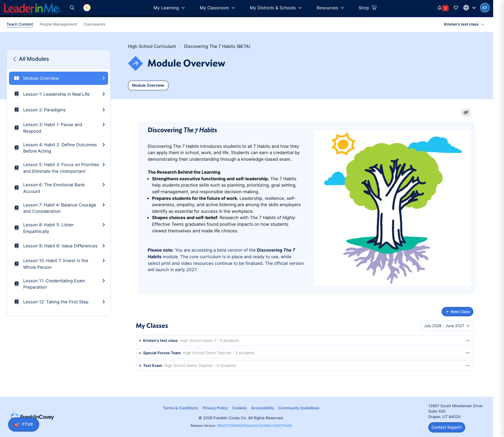This screenshot has height=437, width=504.
Task: Open Privacy Policy link
Action: 215,408
